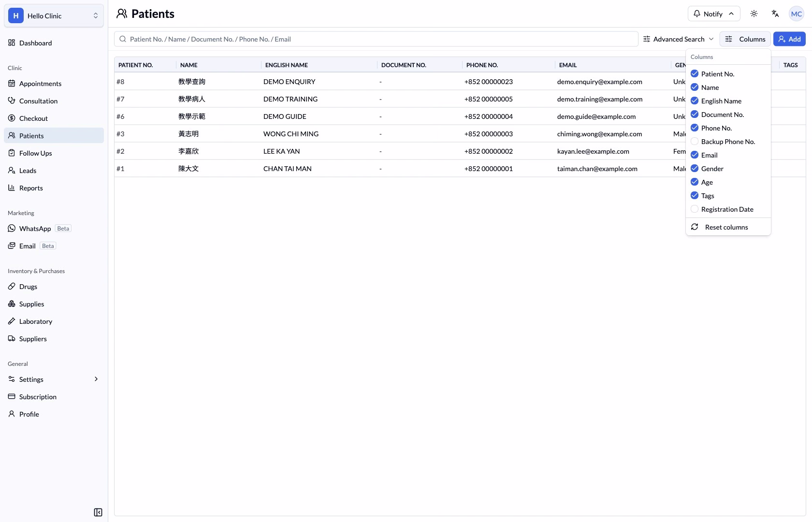Enable the Registration Date column
Image resolution: width=812 pixels, height=522 pixels.
coord(695,209)
